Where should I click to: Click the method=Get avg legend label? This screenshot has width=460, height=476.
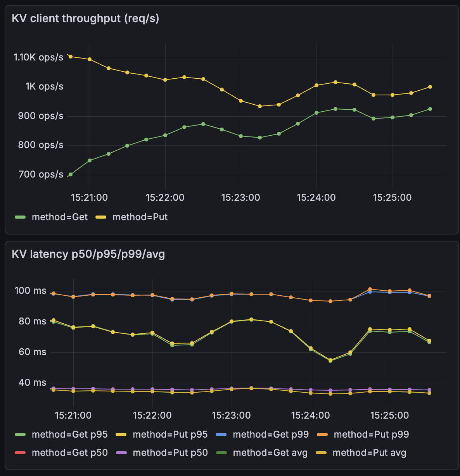pos(270,453)
